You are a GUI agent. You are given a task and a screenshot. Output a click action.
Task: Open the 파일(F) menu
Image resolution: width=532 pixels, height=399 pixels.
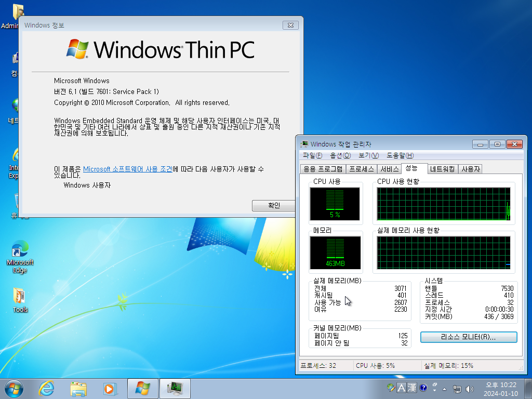pyautogui.click(x=312, y=155)
